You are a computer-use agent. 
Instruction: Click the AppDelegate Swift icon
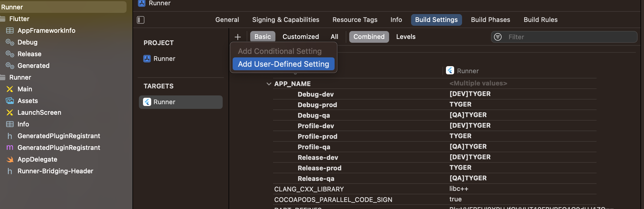[10, 159]
